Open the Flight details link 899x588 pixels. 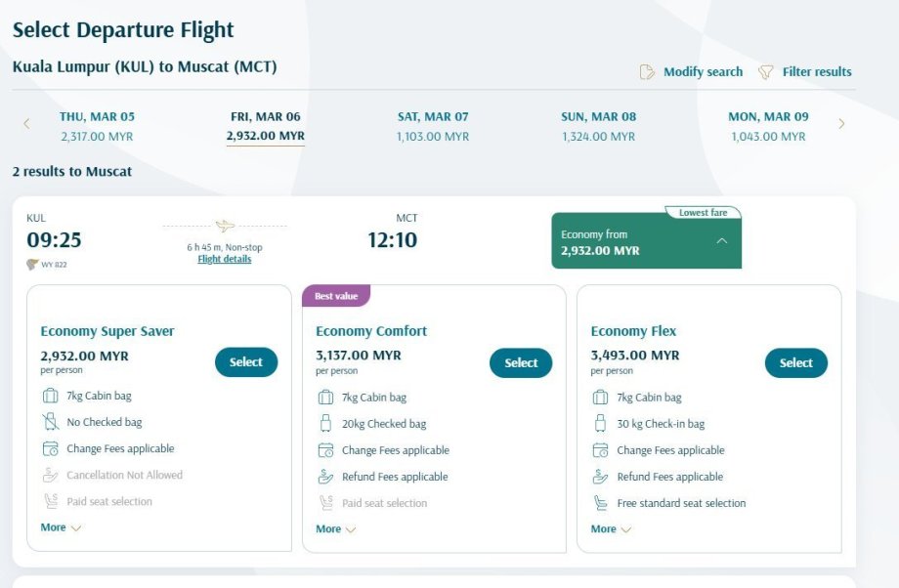[x=225, y=259]
